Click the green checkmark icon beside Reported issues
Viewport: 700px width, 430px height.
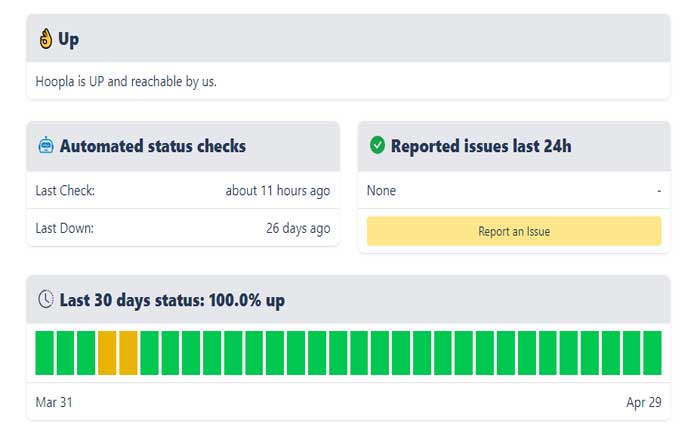click(377, 145)
